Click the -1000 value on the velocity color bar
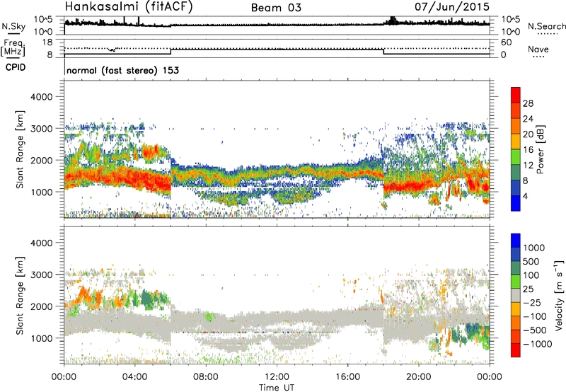The image size is (566, 392). click(537, 344)
